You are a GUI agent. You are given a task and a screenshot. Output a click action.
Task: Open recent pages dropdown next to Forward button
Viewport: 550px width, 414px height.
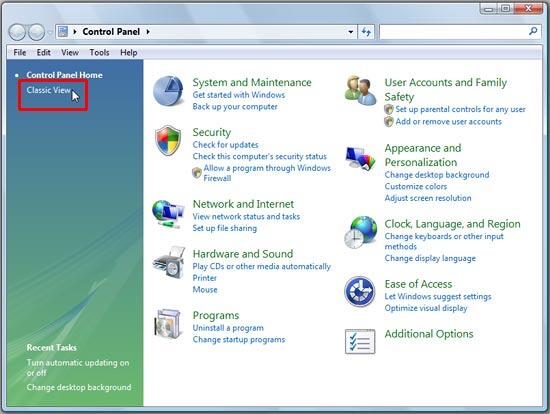(50, 33)
